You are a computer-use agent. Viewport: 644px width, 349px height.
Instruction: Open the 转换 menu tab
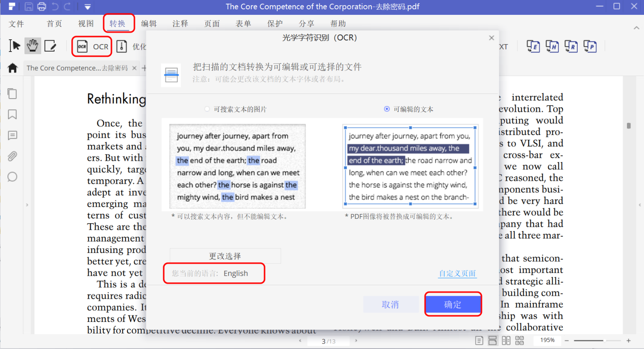tap(117, 24)
